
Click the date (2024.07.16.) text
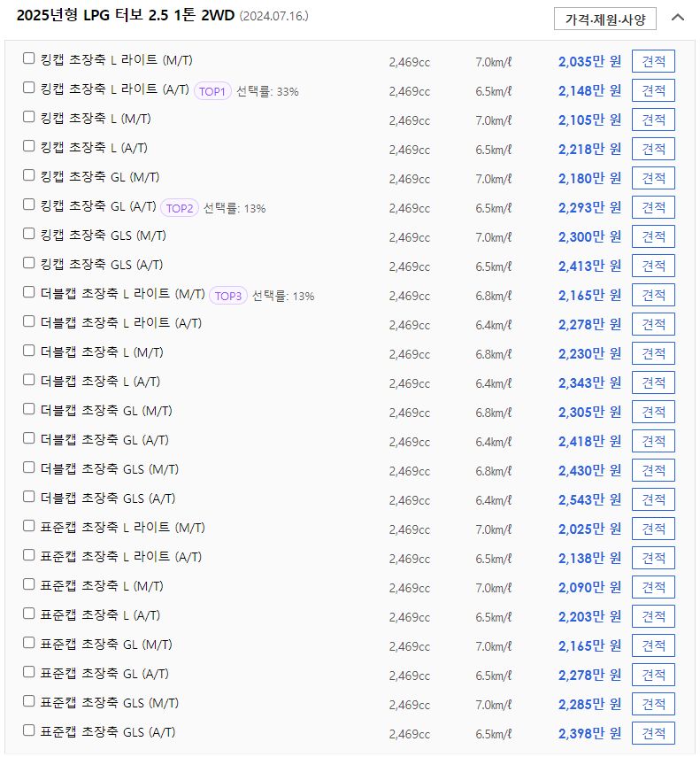(x=274, y=16)
